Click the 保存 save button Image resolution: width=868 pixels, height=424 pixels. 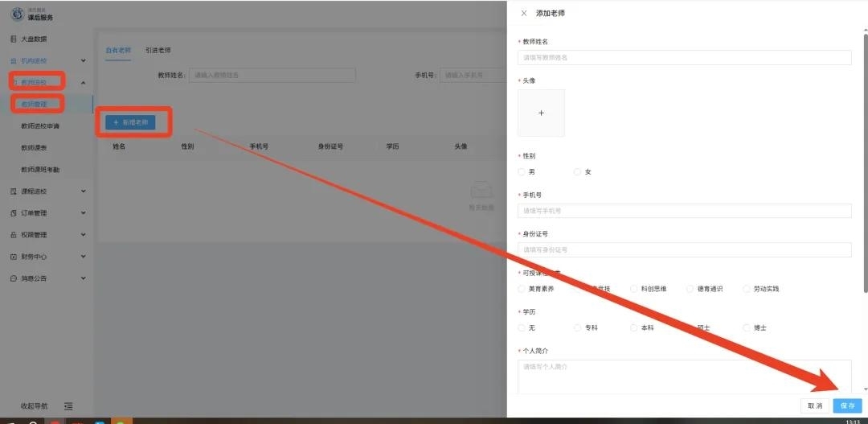847,405
